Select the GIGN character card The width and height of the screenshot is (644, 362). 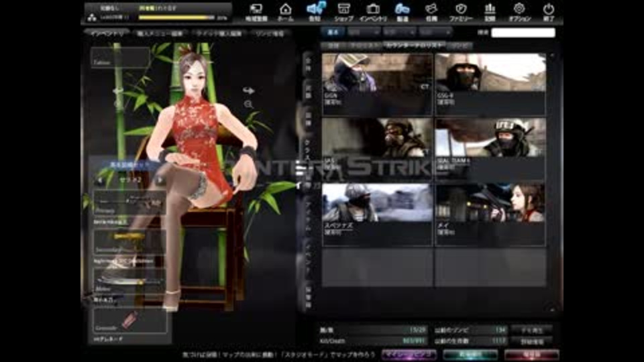point(377,84)
